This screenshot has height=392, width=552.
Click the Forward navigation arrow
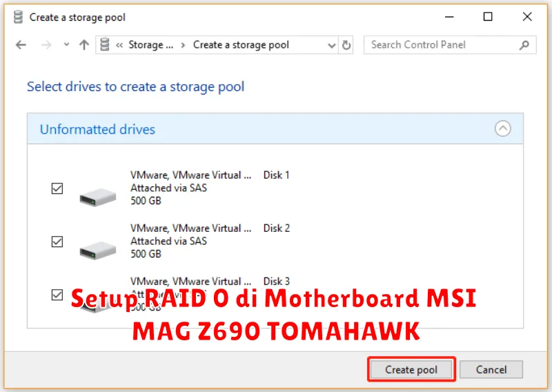(46, 45)
